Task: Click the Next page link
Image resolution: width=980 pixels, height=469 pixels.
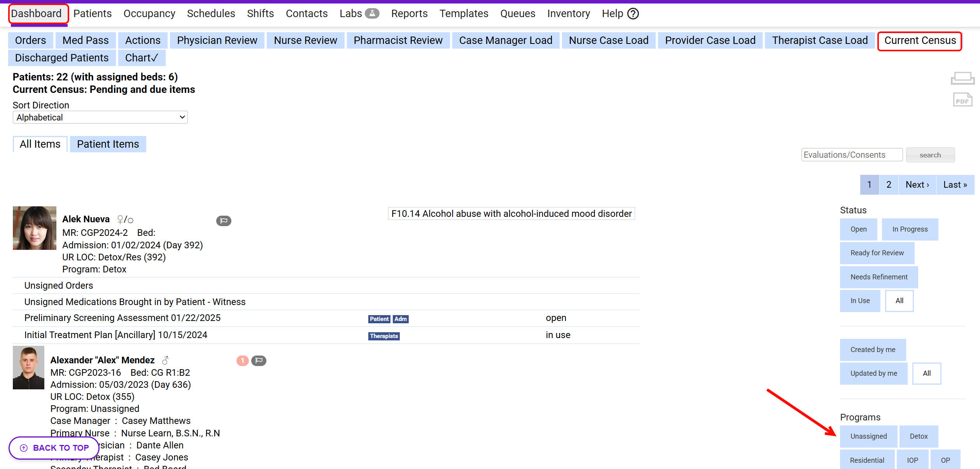Action: click(x=917, y=185)
